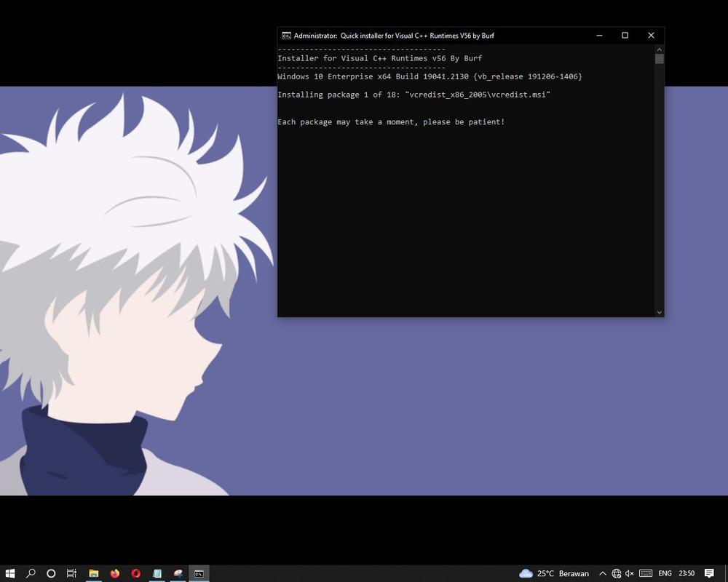Open the Windows Start menu

9,573
